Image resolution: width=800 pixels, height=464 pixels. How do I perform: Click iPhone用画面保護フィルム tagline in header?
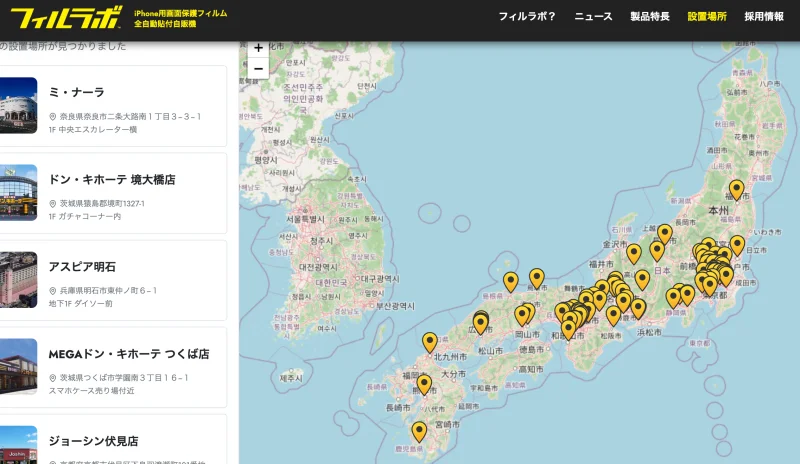click(x=181, y=13)
